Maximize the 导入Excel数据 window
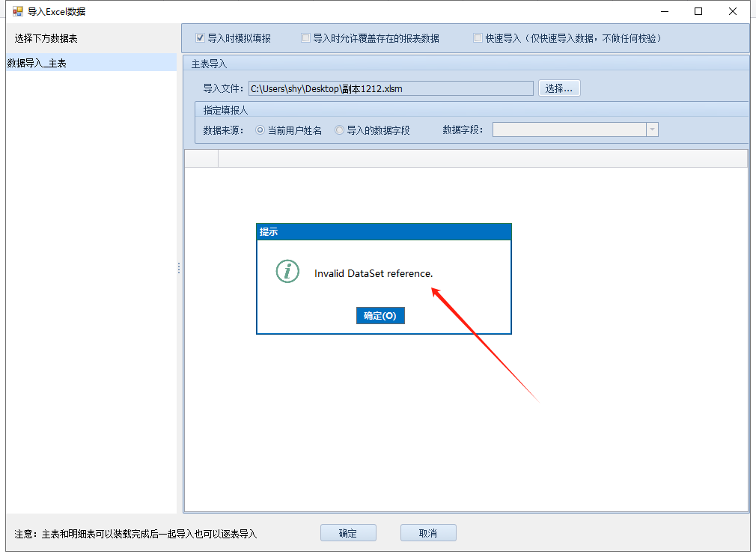The height and width of the screenshot is (557, 756). 698,11
